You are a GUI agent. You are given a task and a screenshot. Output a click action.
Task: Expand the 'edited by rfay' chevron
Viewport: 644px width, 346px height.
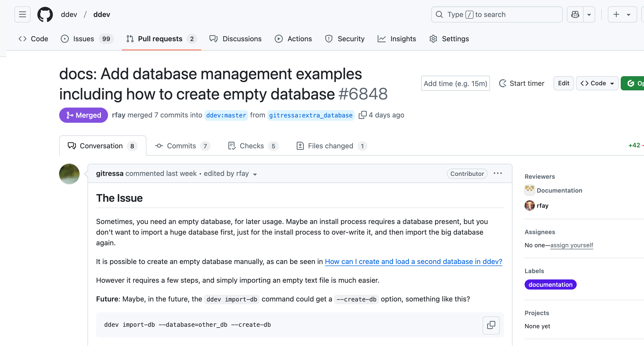tap(255, 174)
